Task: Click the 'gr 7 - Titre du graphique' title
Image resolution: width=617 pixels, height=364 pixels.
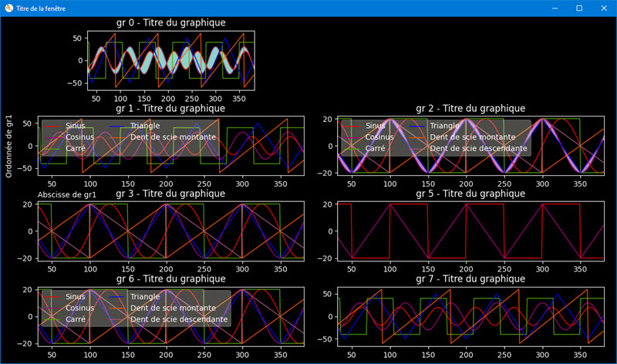Action: pyautogui.click(x=470, y=278)
